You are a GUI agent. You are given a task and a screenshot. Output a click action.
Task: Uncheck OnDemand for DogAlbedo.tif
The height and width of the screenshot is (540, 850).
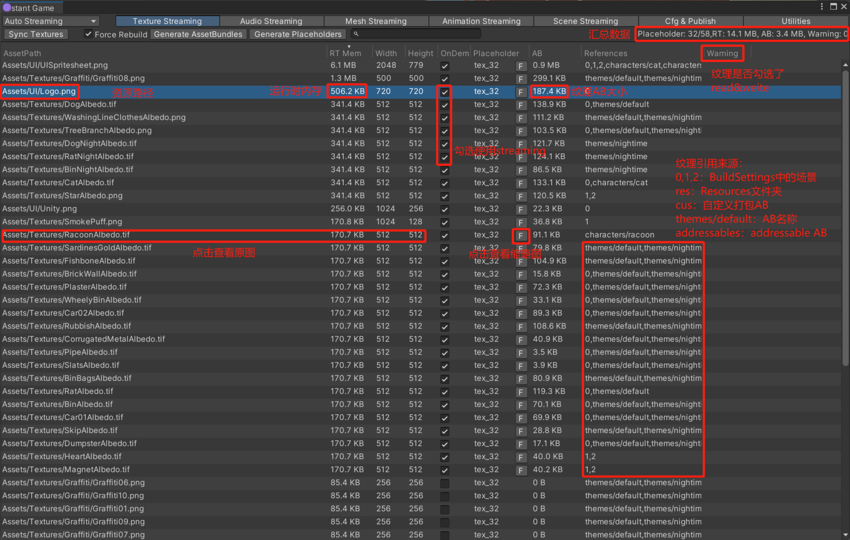point(445,105)
